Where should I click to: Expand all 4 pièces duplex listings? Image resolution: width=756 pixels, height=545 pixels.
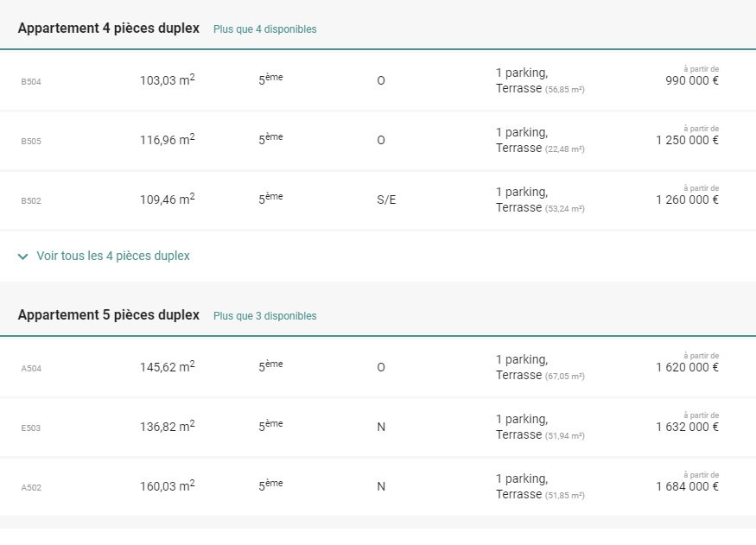(x=112, y=257)
